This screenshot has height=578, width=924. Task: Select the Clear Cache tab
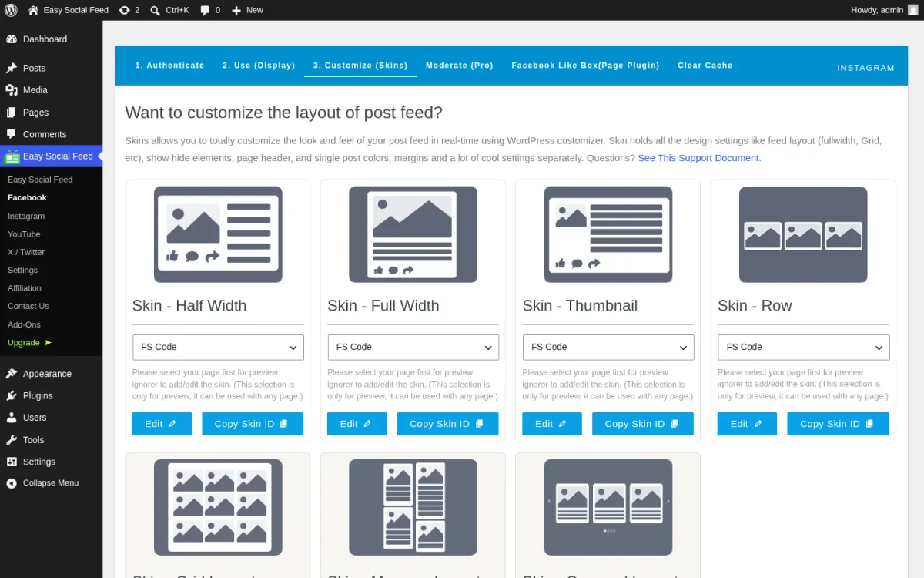click(x=705, y=66)
